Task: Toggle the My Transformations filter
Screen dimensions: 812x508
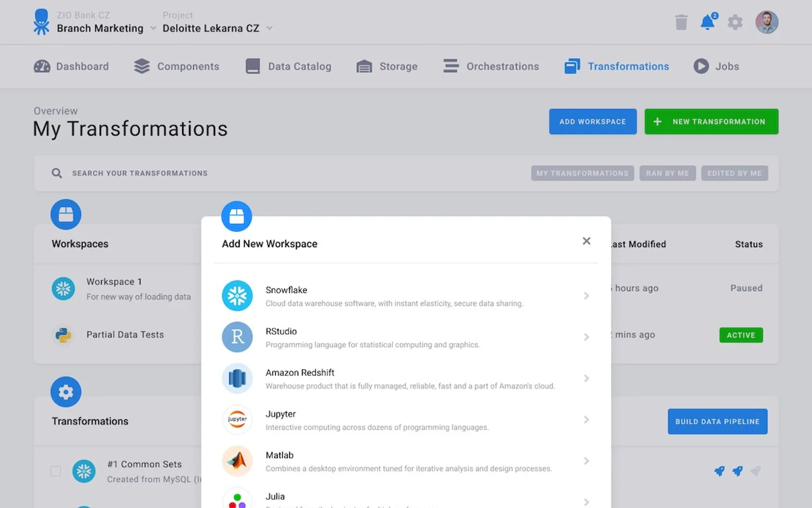Action: pos(582,173)
